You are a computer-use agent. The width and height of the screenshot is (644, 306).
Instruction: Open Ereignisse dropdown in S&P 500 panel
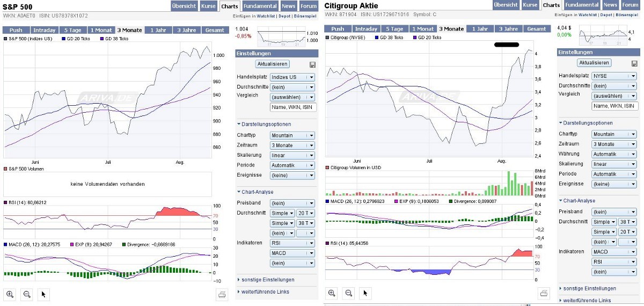pos(292,175)
